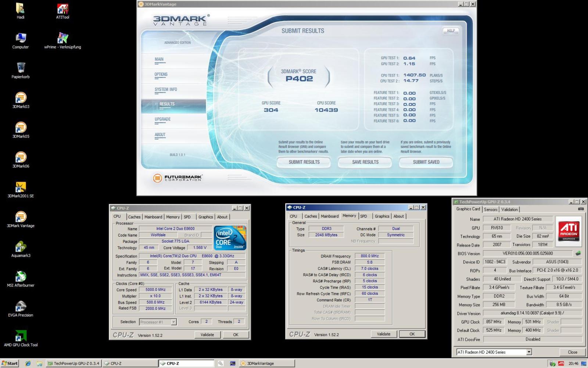Switch to the Sensors tab in GPU-Z
Screen dimensions: 588x368
(491, 209)
